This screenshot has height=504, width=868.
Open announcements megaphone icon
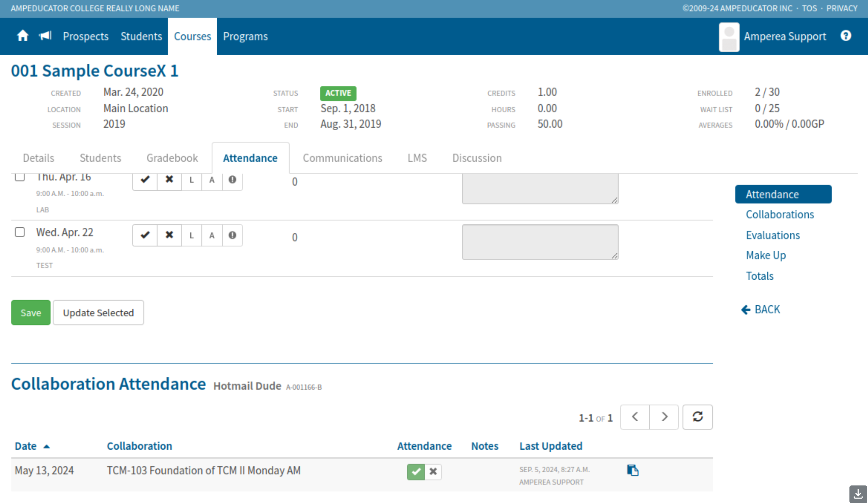pyautogui.click(x=45, y=36)
